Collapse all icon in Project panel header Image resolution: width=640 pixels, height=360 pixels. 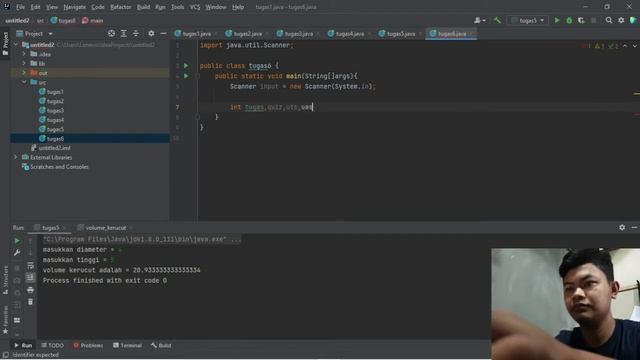136,33
